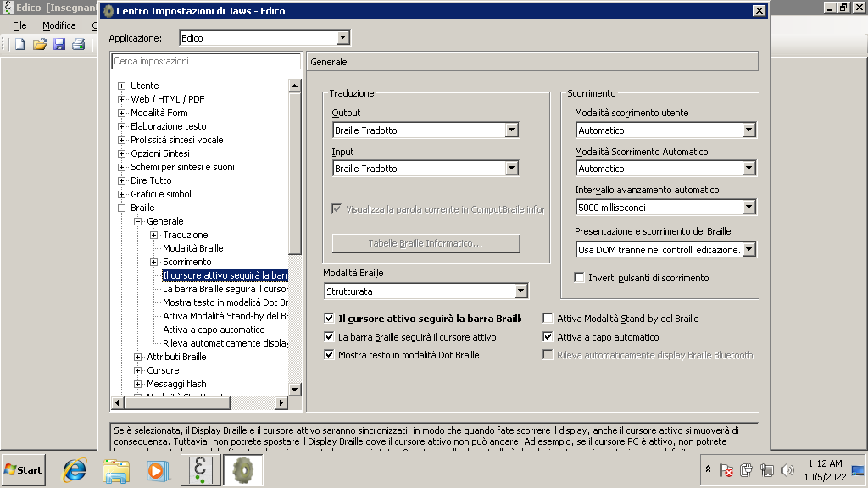Open the Modalità Braille Strutturata dropdown
This screenshot has width=868, height=488.
click(520, 291)
